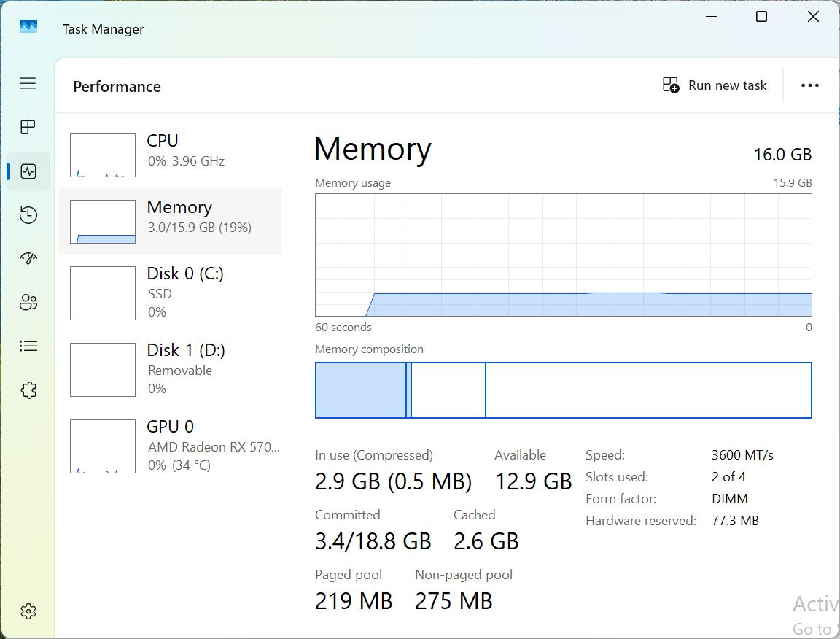Screen dimensions: 840x639
Task: Open the Startup apps page icon
Action: click(x=28, y=258)
